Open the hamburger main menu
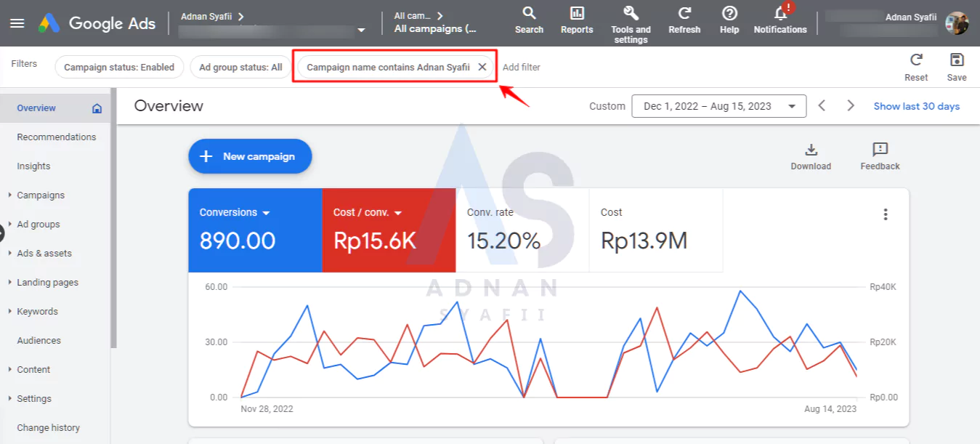This screenshot has width=980, height=444. [x=17, y=23]
